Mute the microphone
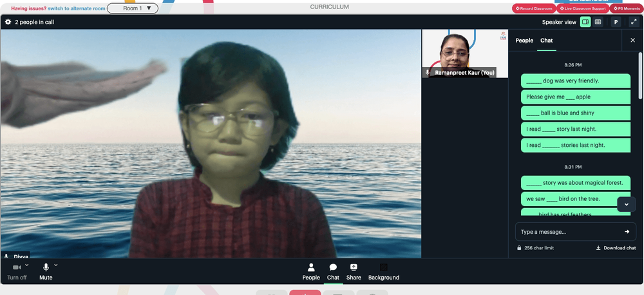644x295 pixels. click(x=46, y=272)
